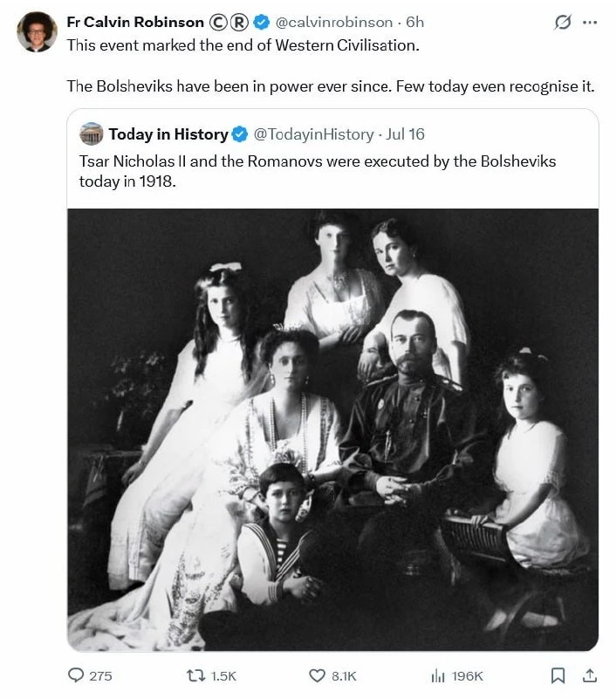Image resolution: width=616 pixels, height=698 pixels.
Task: Click Fr Calvin Robinson display name
Action: [135, 22]
